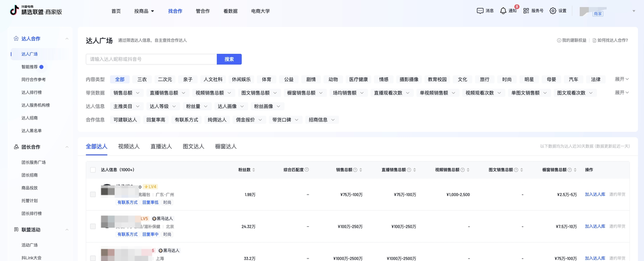
Task: Open the 佣金报价 dropdown
Action: click(x=250, y=120)
